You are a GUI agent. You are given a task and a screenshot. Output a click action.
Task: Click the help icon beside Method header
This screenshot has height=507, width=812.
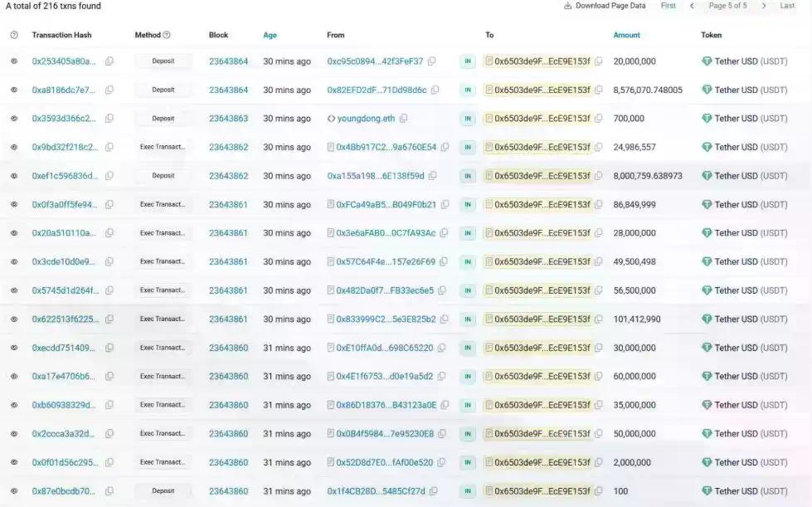pos(167,35)
